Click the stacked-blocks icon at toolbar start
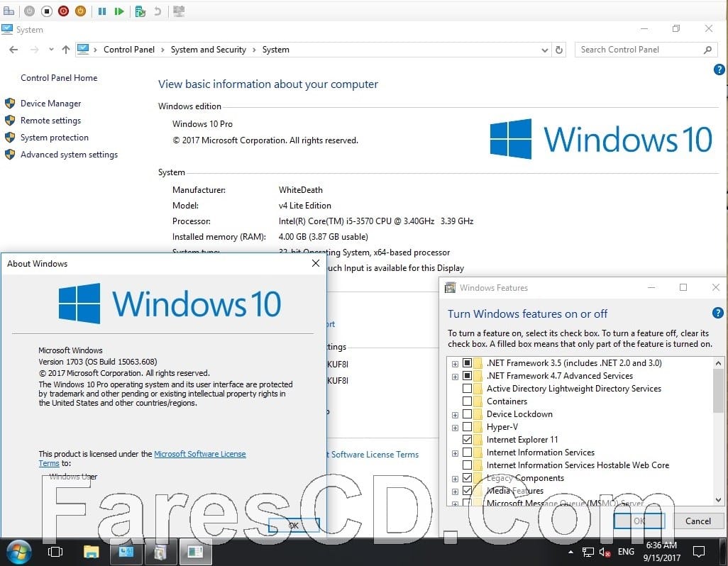 pyautogui.click(x=9, y=11)
